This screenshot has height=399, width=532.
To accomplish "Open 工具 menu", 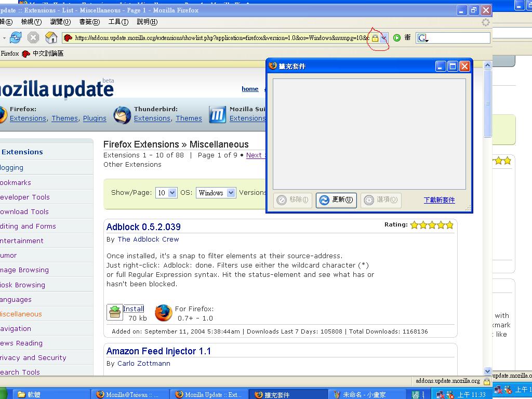I will click(118, 22).
